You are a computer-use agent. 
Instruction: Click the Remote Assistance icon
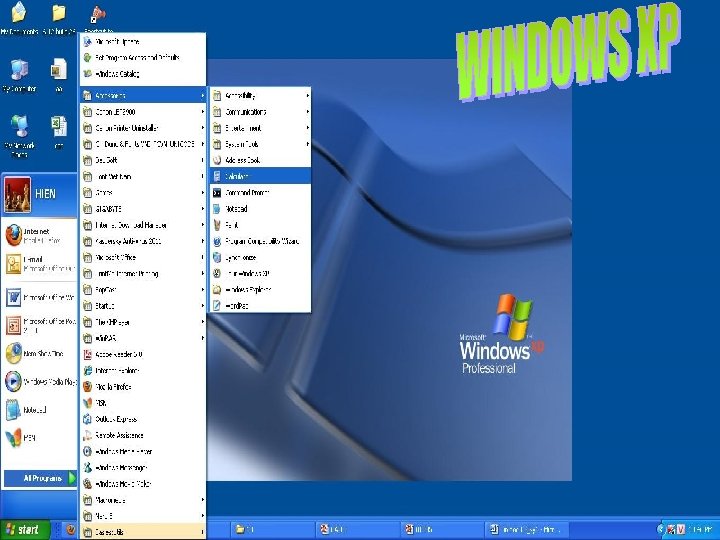tap(87, 435)
